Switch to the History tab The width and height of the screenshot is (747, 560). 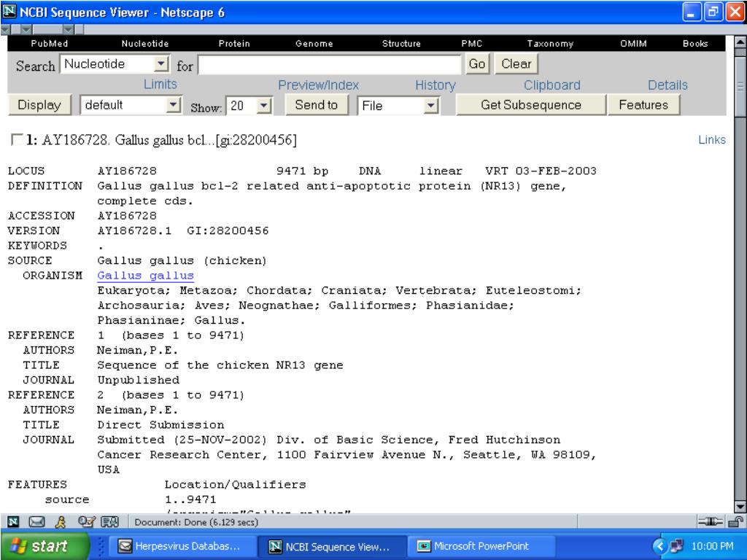coord(436,85)
